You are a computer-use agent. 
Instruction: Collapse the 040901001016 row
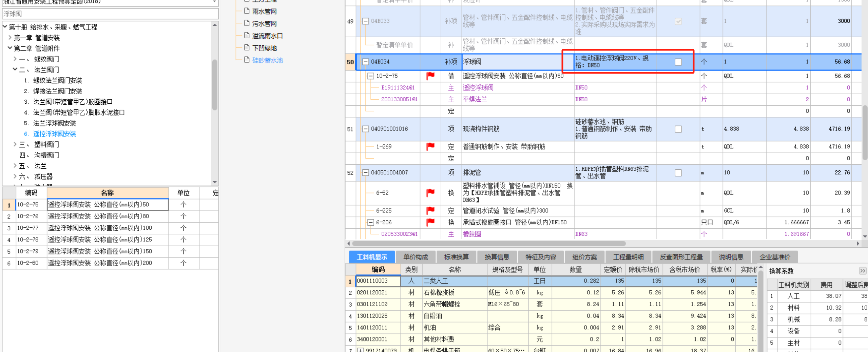pyautogui.click(x=365, y=129)
